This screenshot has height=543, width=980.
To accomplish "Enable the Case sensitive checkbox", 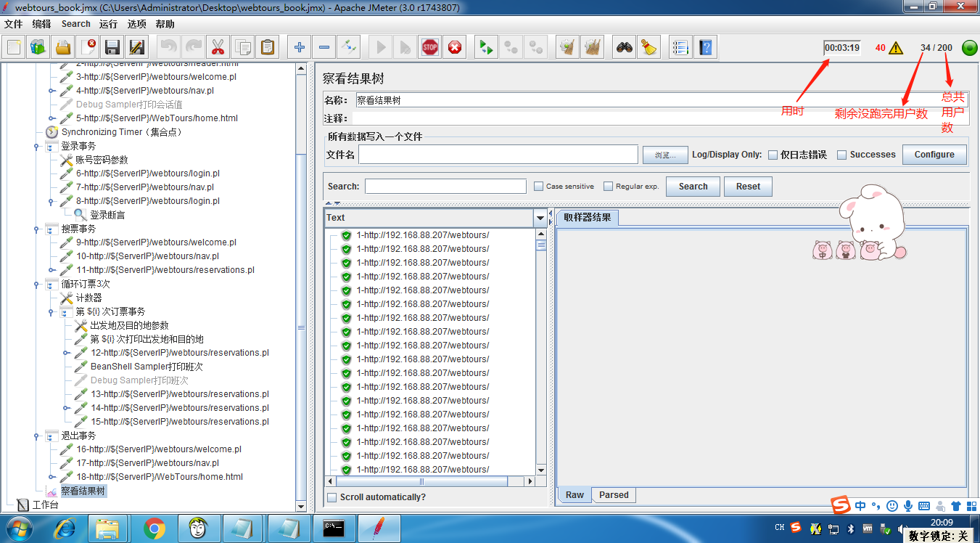I will point(538,187).
